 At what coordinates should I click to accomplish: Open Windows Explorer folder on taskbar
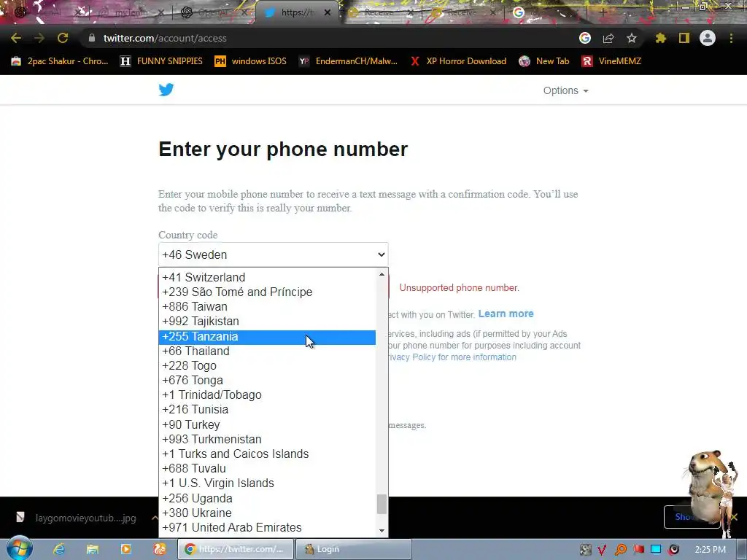(x=93, y=549)
